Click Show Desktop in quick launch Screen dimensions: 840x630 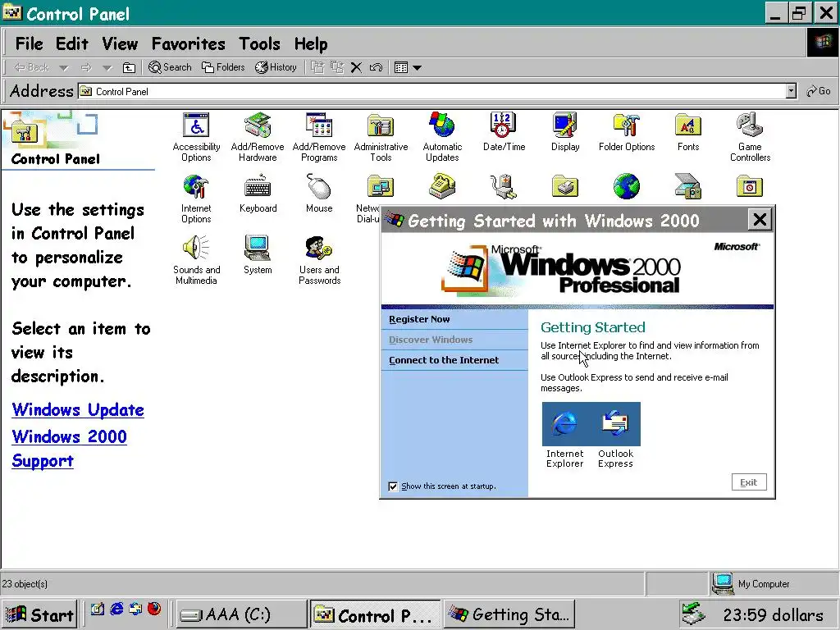coord(97,609)
